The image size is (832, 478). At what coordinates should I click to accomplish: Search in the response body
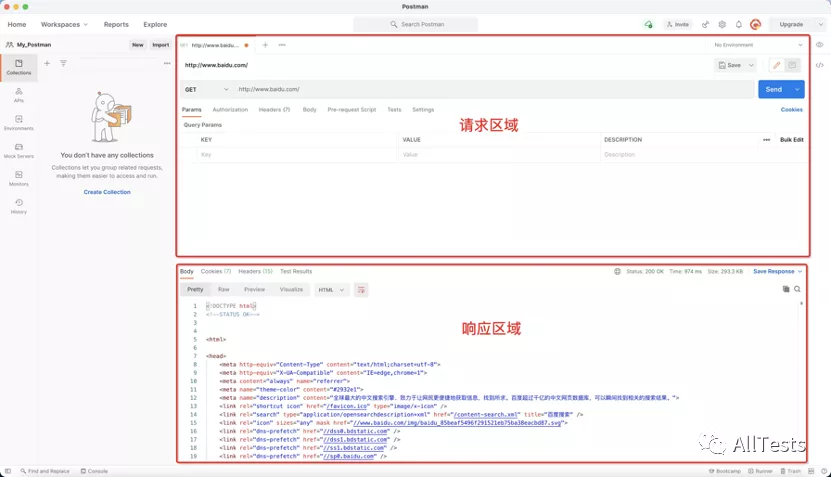(x=797, y=289)
